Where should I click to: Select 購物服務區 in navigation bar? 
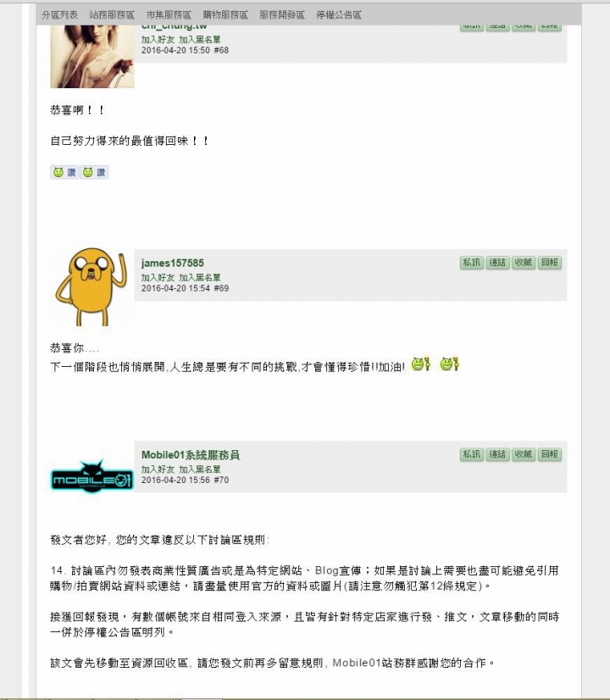[x=225, y=14]
